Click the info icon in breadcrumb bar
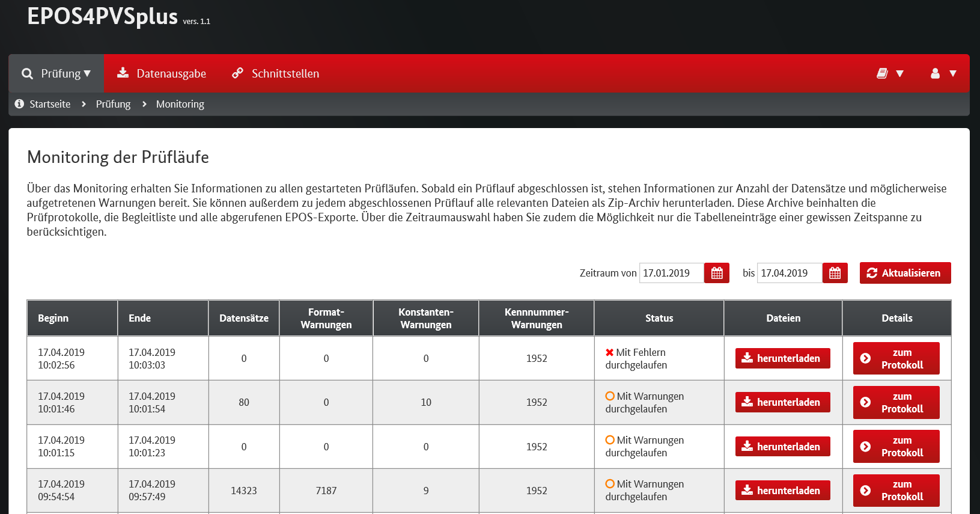 tap(19, 104)
